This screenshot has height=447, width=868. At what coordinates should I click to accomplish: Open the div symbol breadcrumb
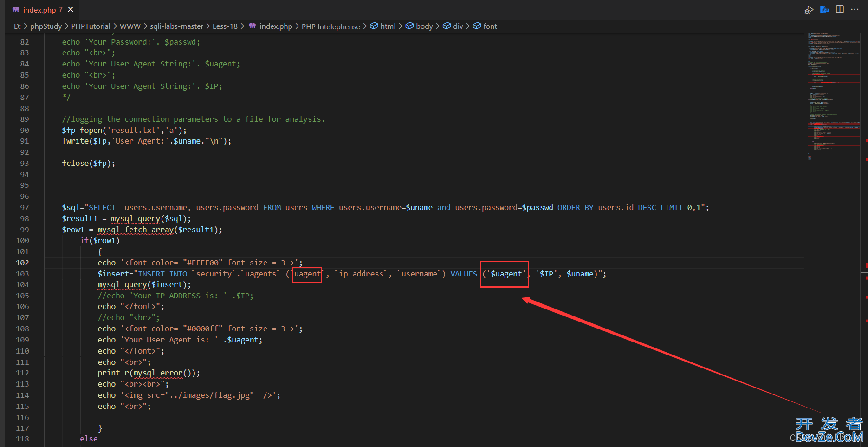click(458, 26)
